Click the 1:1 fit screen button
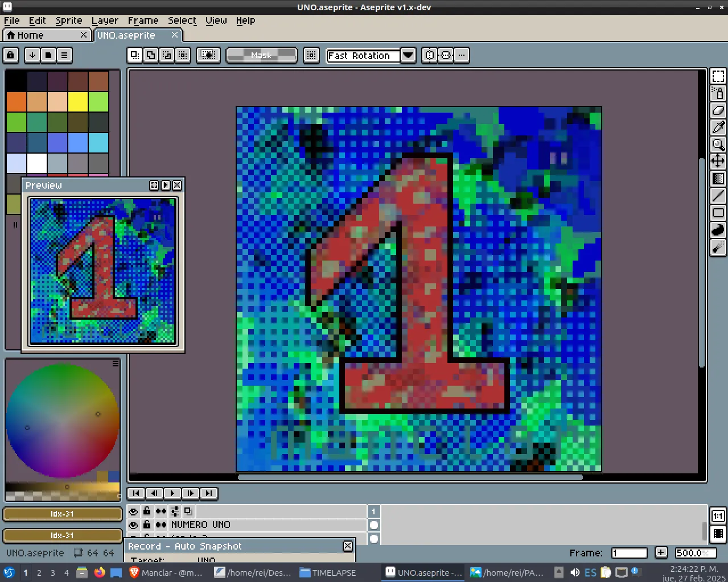The height and width of the screenshot is (582, 728). coord(718,516)
